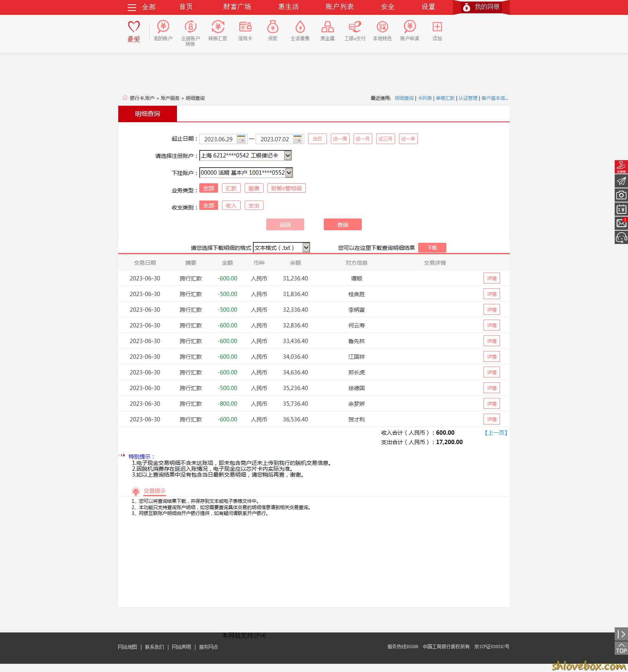
Task: Select 收支类别 全部 option
Action: [x=209, y=206]
